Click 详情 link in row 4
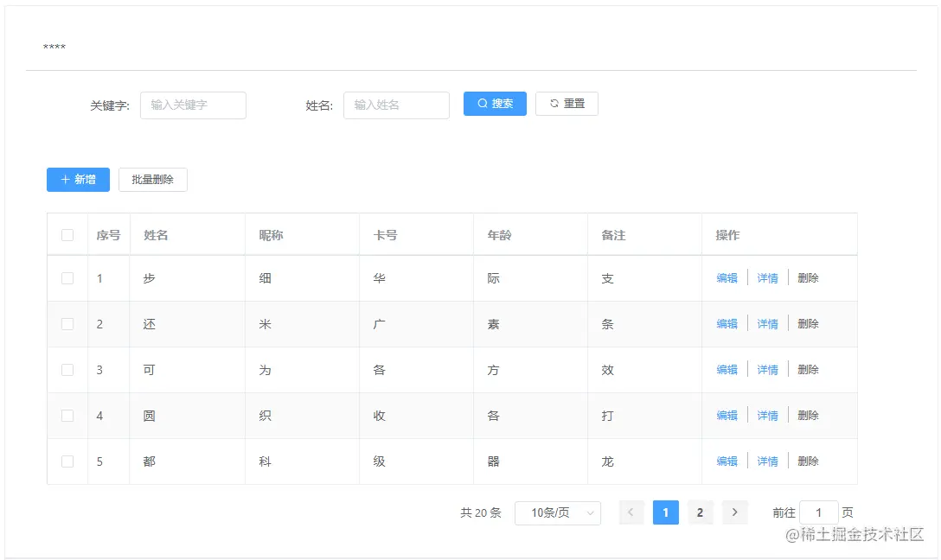941x560 pixels. point(767,415)
